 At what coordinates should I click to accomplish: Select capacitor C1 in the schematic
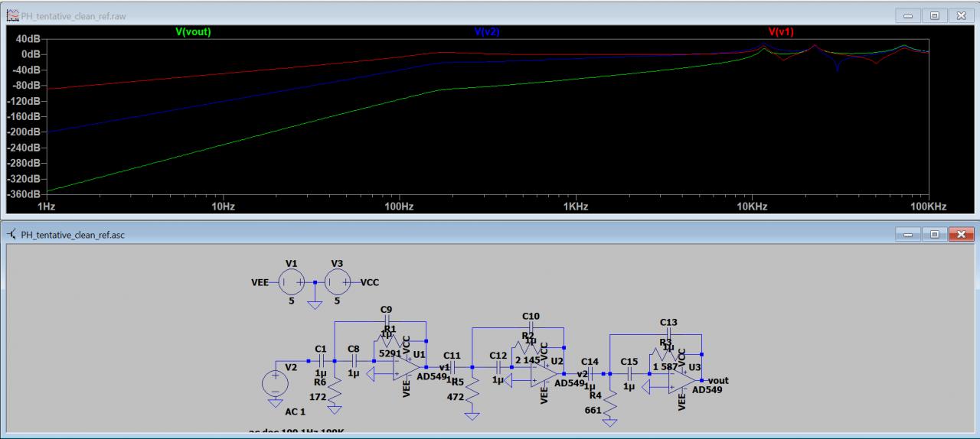(x=321, y=360)
